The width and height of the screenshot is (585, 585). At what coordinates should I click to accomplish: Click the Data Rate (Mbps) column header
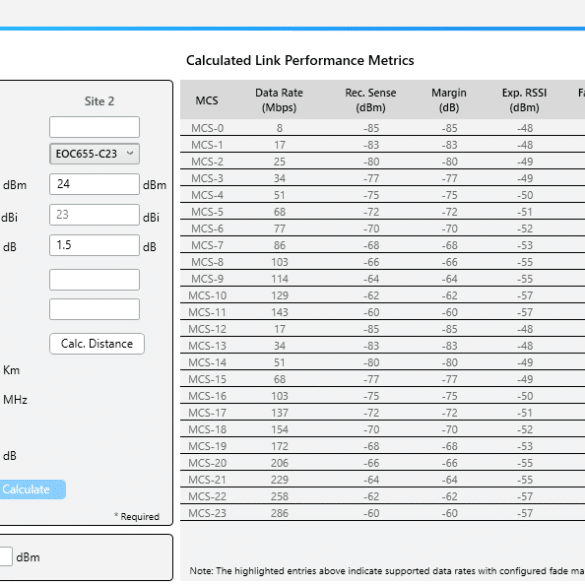click(279, 100)
